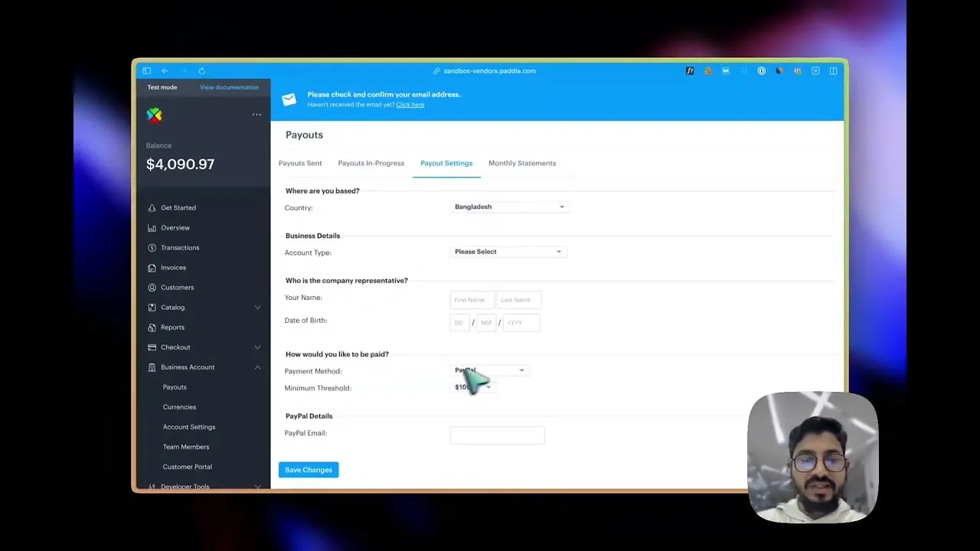This screenshot has width=980, height=551.
Task: Follow the 'Click here' resend email link
Action: [410, 105]
